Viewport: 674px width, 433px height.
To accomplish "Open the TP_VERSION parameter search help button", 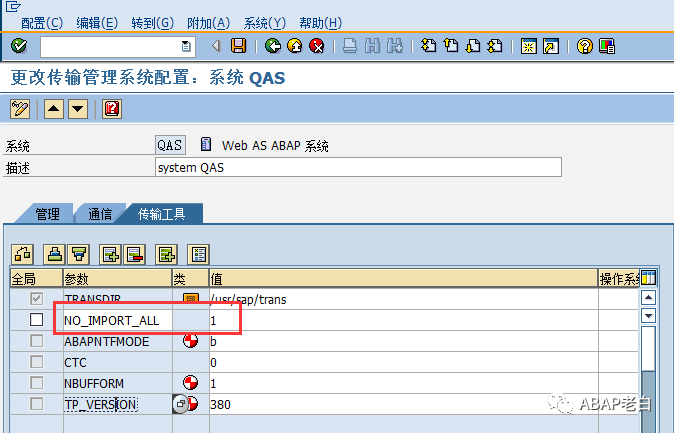I will click(181, 404).
